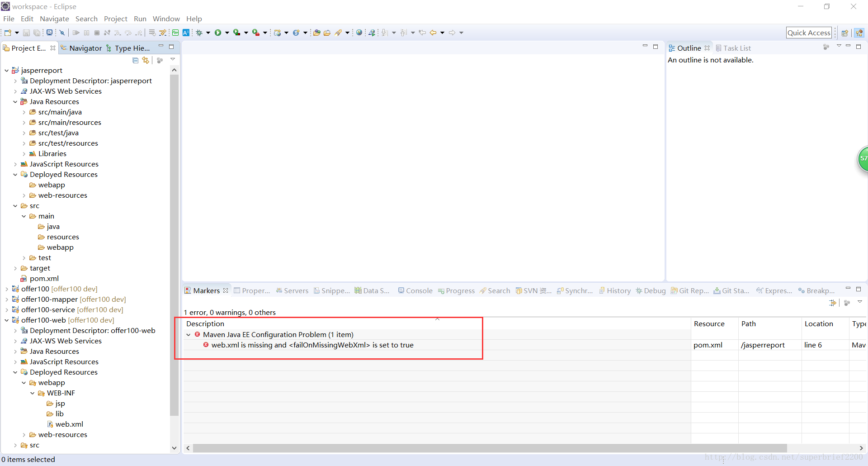This screenshot has height=466, width=868.
Task: Open a terminal via the monitor icon
Action: (x=49, y=33)
